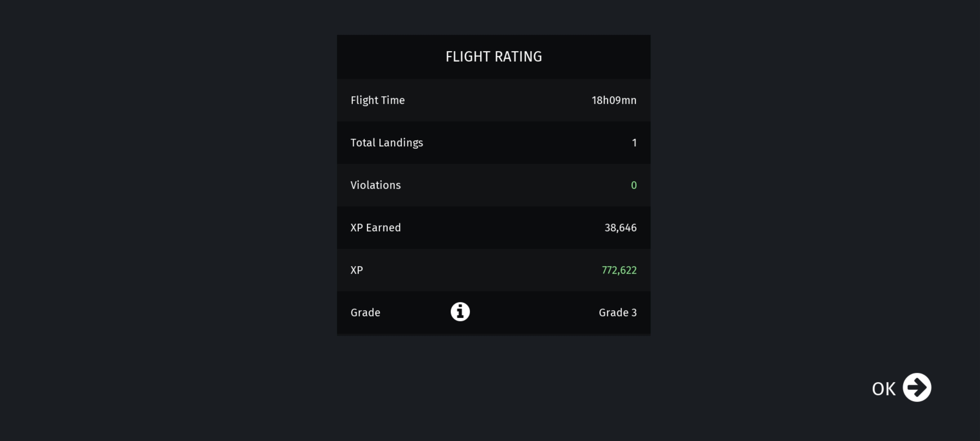The image size is (980, 441).
Task: Click the 38,646 XP earned value
Action: (620, 228)
